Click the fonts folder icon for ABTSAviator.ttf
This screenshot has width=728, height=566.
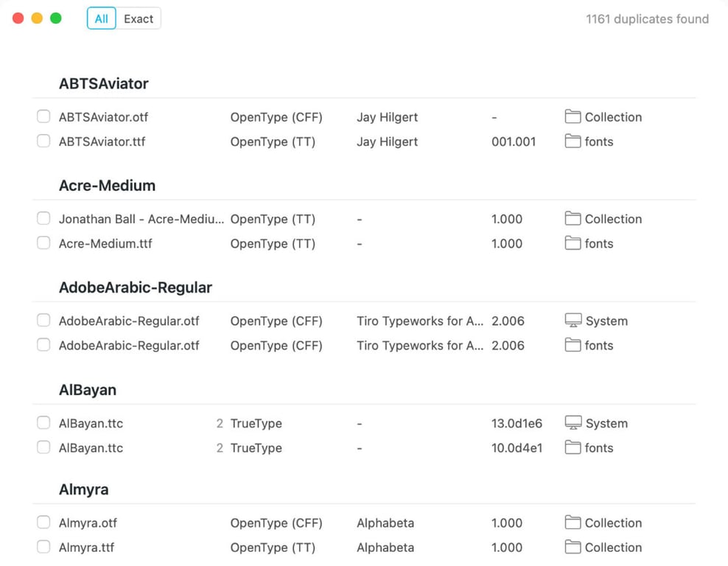click(x=573, y=141)
